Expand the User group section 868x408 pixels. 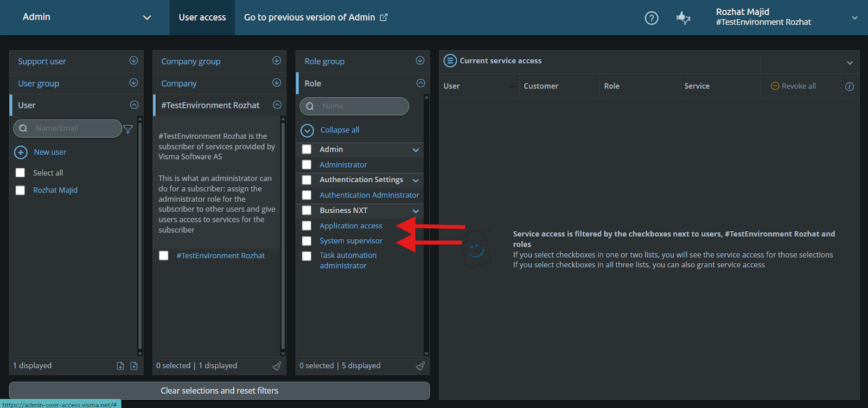coord(133,83)
